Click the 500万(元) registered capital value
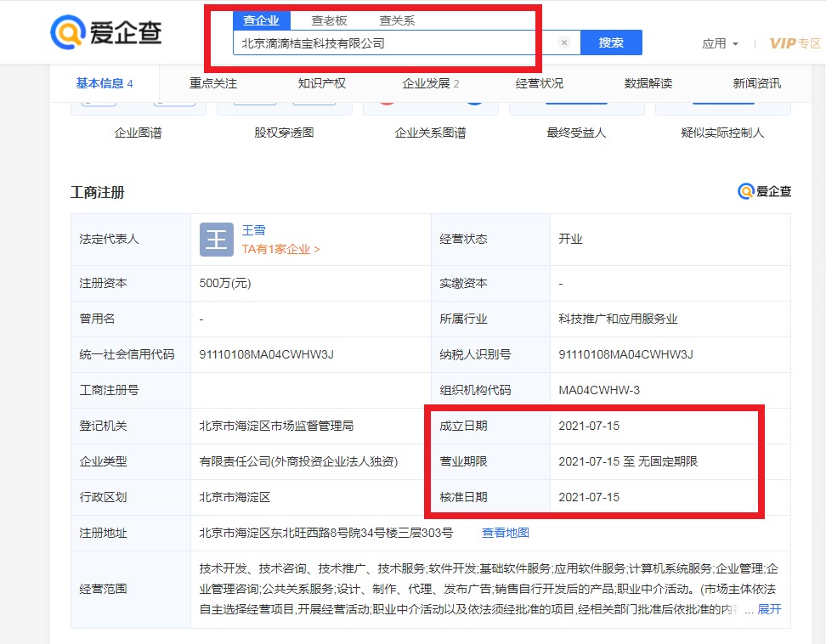Image resolution: width=826 pixels, height=644 pixels. click(x=225, y=283)
